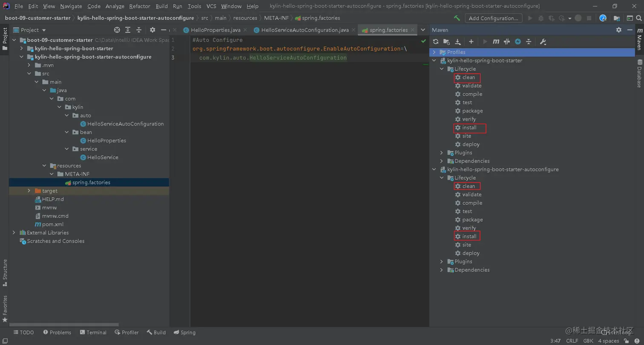Image resolution: width=644 pixels, height=345 pixels.
Task: Open the editor tabs overflow dropdown
Action: (423, 30)
